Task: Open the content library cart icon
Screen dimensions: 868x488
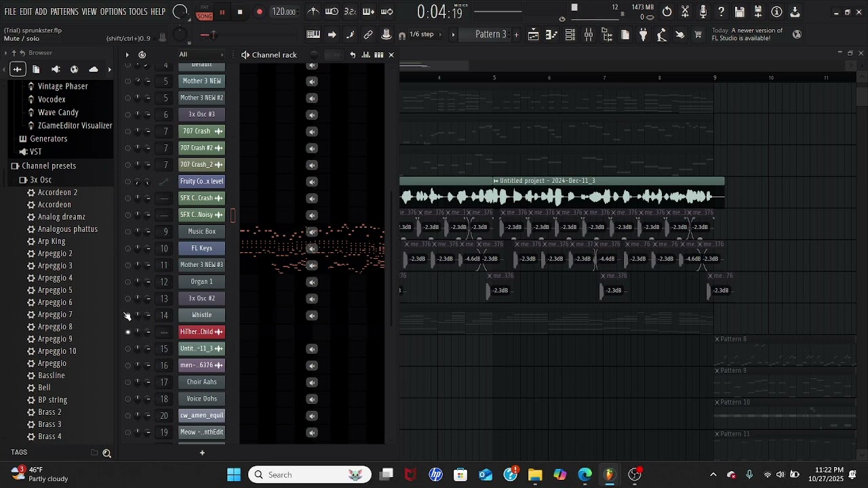Action: 698,35
